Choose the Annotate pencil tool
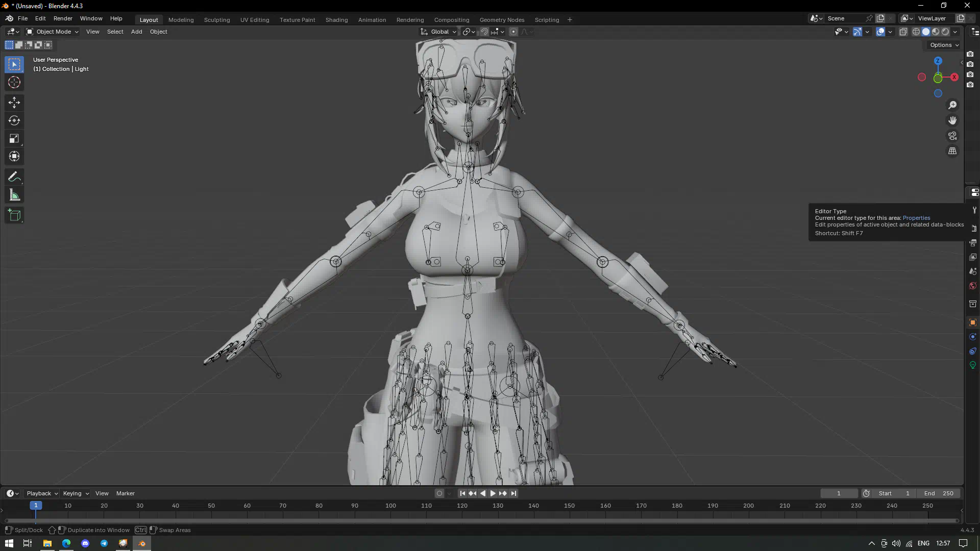980x551 pixels. pyautogui.click(x=14, y=177)
